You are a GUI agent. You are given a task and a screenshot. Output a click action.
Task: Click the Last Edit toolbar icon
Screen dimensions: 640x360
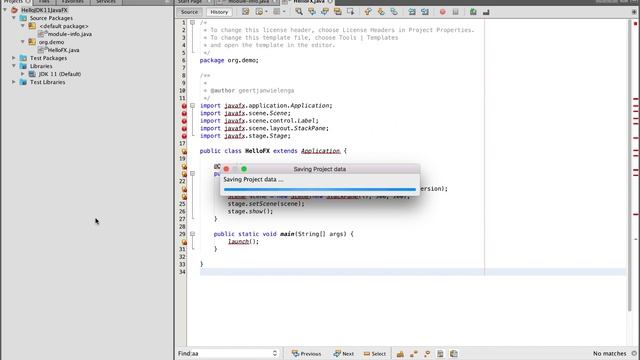pos(245,12)
